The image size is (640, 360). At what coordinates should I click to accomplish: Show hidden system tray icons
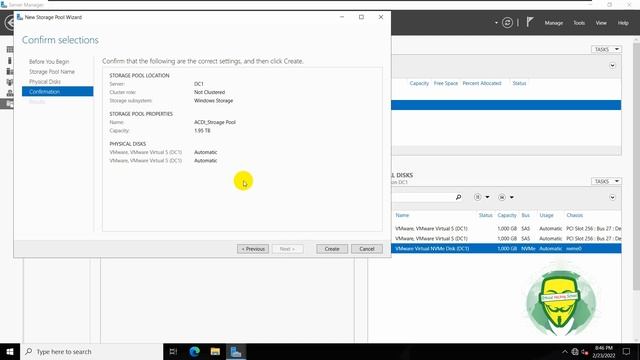564,352
